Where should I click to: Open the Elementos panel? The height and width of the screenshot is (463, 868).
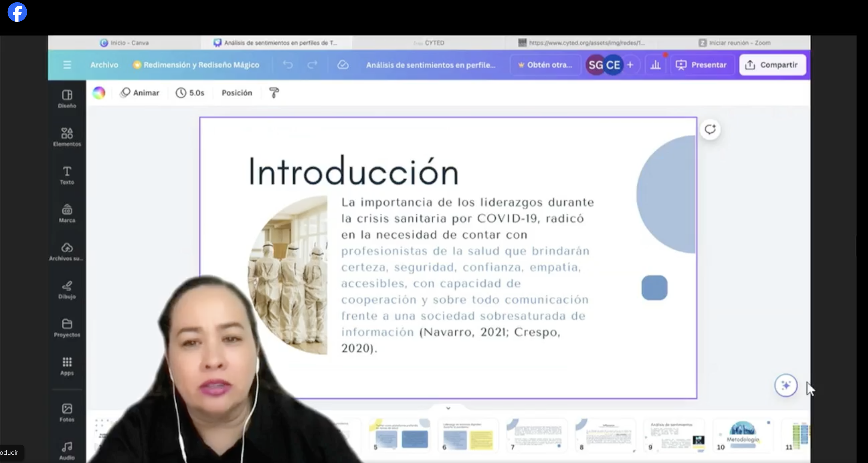coord(67,136)
